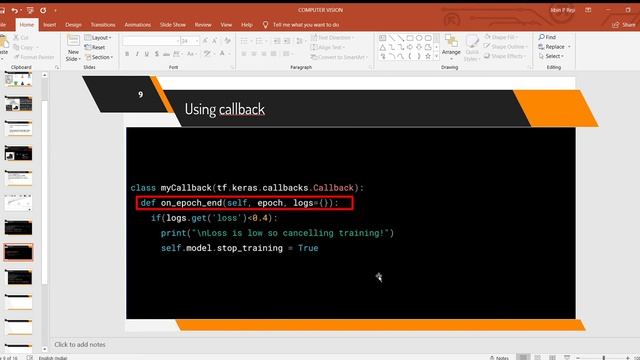Screen dimensions: 640x360
Task: Select the 5-Point Star shape
Action: [x=428, y=56]
